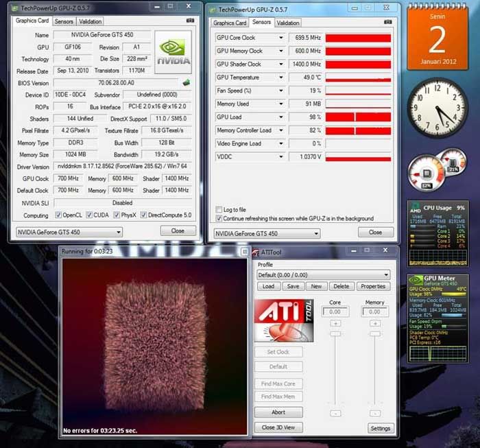Viewport: 480px width, 448px height.
Task: Select the Sensors tab in right GPU-Z window
Action: [261, 22]
